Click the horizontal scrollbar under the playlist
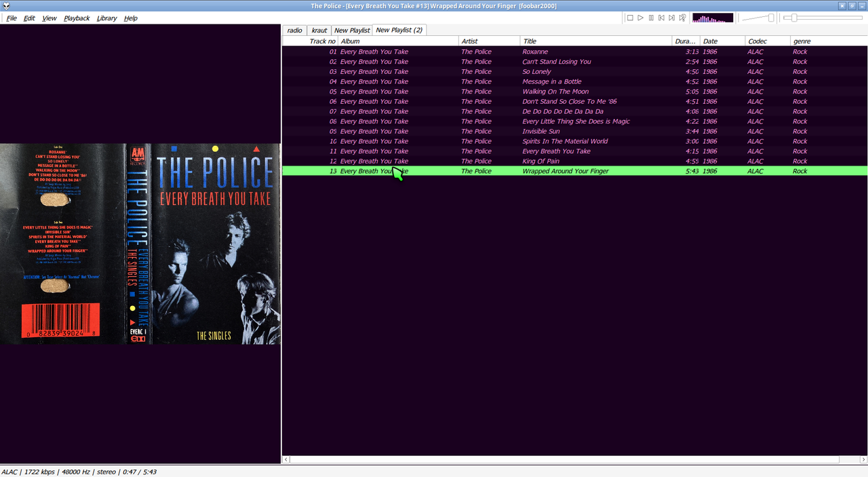The height and width of the screenshot is (477, 868). (x=564, y=459)
